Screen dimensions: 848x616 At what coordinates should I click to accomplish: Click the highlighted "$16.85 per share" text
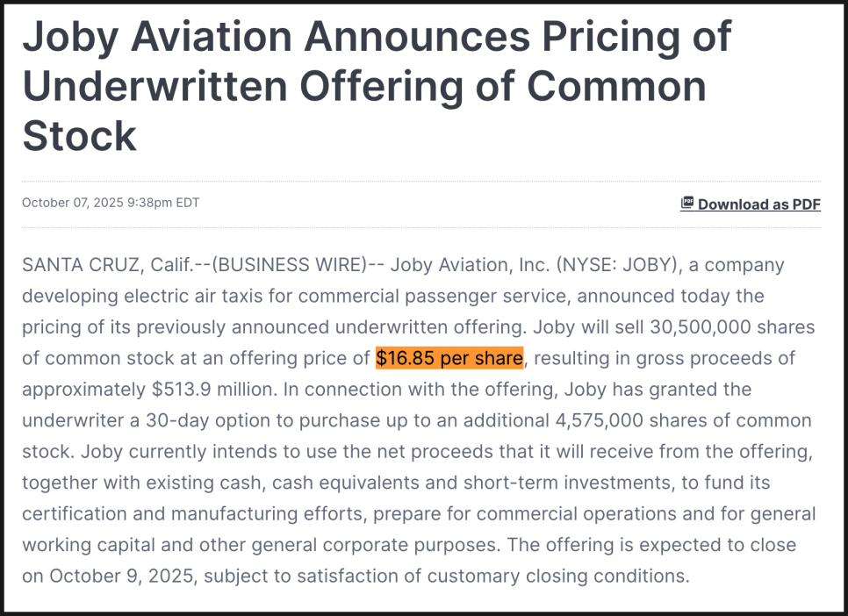click(449, 358)
